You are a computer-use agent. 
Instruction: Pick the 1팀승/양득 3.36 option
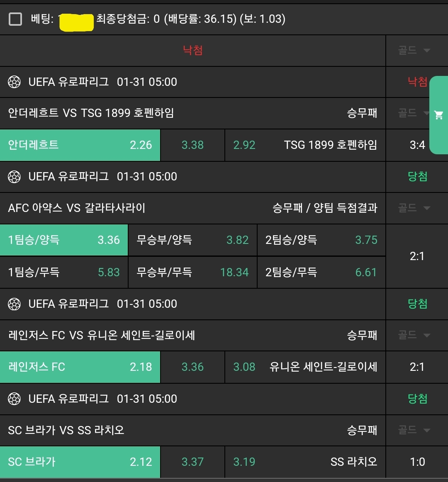tap(64, 240)
